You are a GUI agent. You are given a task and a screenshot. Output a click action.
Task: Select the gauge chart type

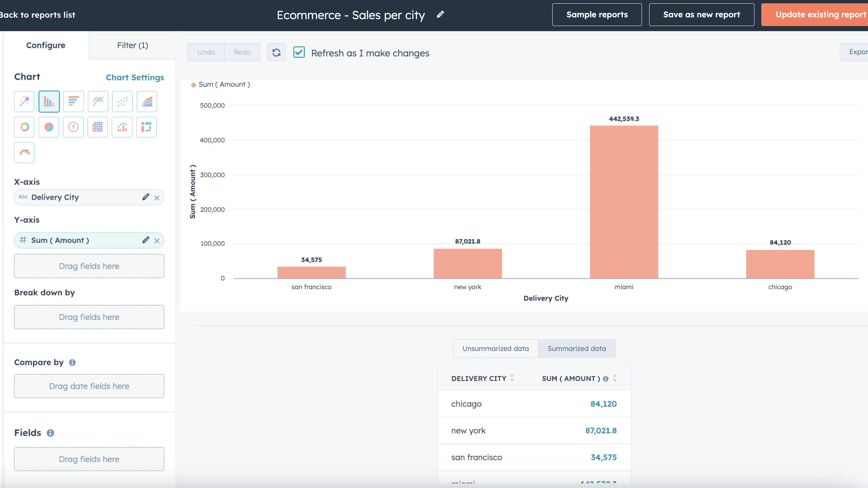point(24,152)
